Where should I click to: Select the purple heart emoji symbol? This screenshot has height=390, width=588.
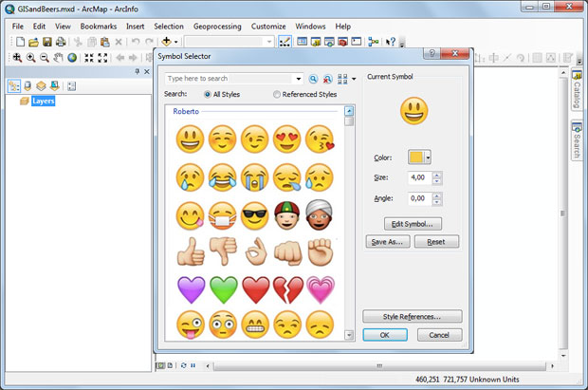click(x=191, y=289)
